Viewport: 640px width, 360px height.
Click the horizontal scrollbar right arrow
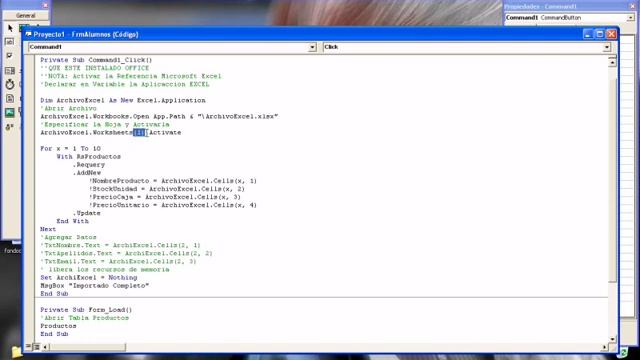(604, 347)
